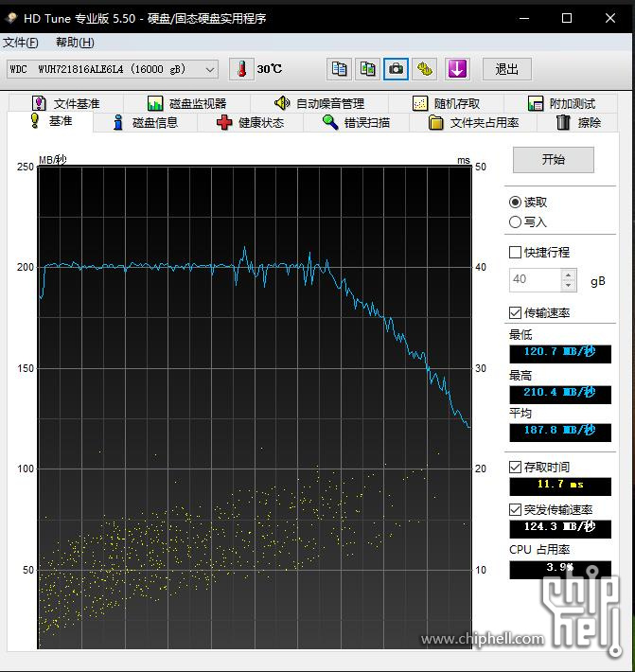The image size is (635, 672).
Task: Toggle the 存取时间 access time checkbox
Action: (x=515, y=467)
